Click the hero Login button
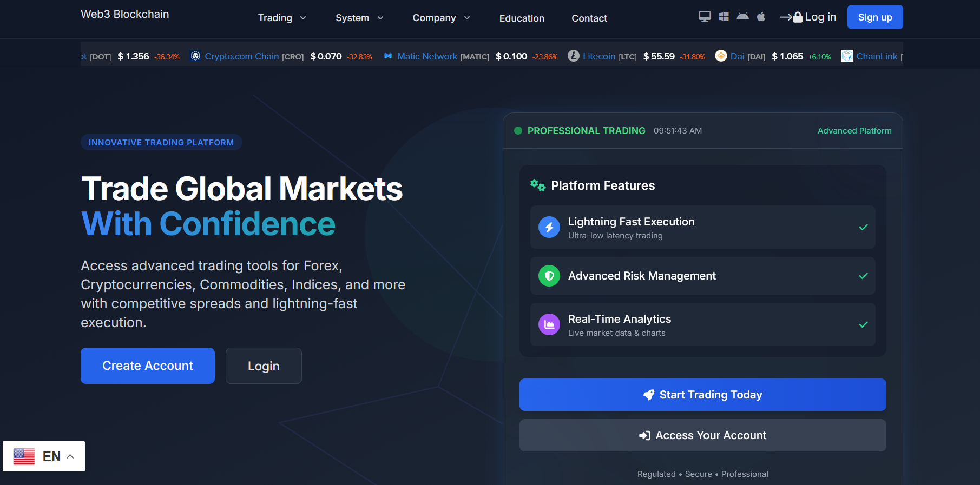The image size is (980, 485). tap(264, 366)
